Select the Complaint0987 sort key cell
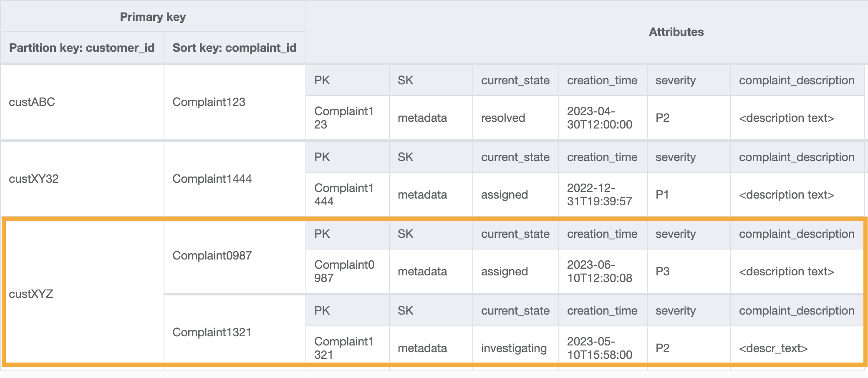This screenshot has height=378, width=868. click(212, 256)
